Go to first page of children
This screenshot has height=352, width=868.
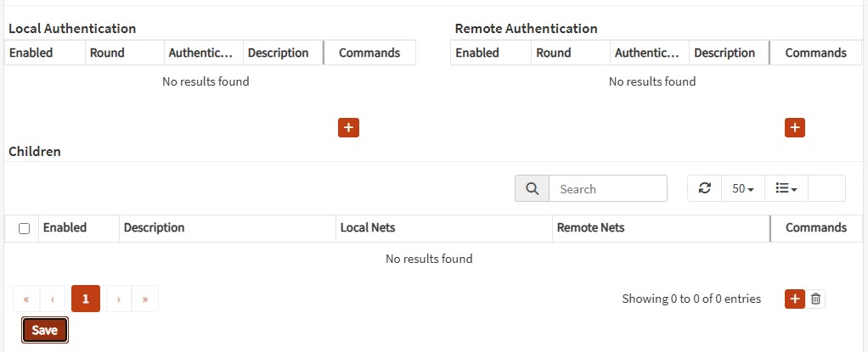(25, 299)
